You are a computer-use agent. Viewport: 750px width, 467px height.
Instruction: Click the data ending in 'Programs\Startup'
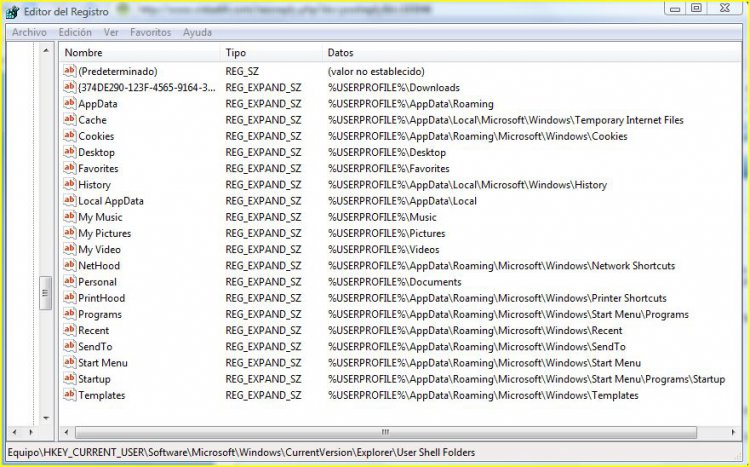coord(526,379)
